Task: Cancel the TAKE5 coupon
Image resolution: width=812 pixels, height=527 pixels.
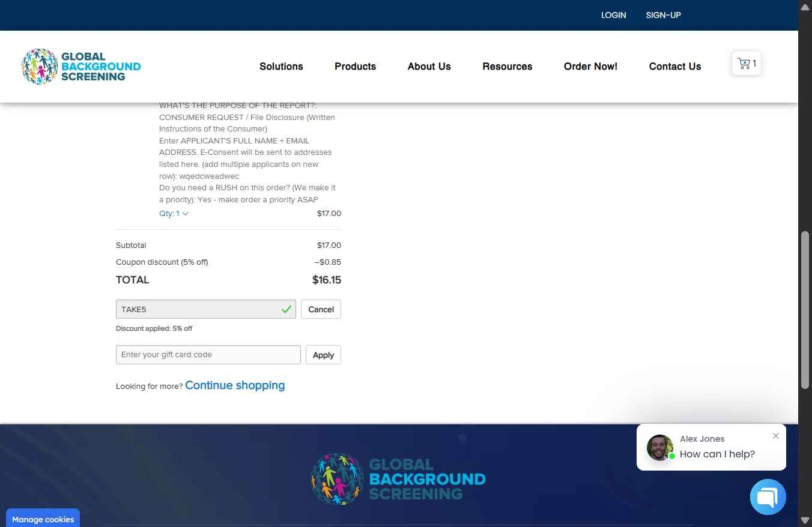Action: pos(321,309)
